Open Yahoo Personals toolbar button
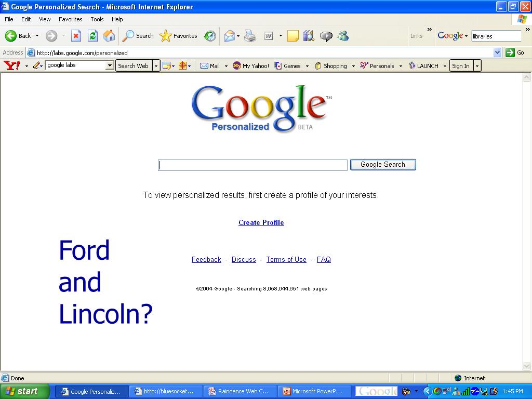This screenshot has width=532, height=399. (377, 66)
